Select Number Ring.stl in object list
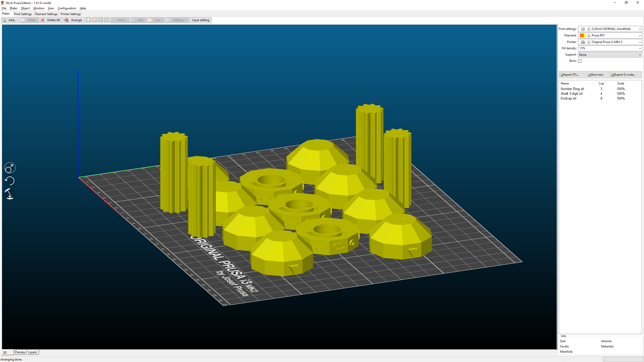The image size is (644, 362). pos(600,89)
